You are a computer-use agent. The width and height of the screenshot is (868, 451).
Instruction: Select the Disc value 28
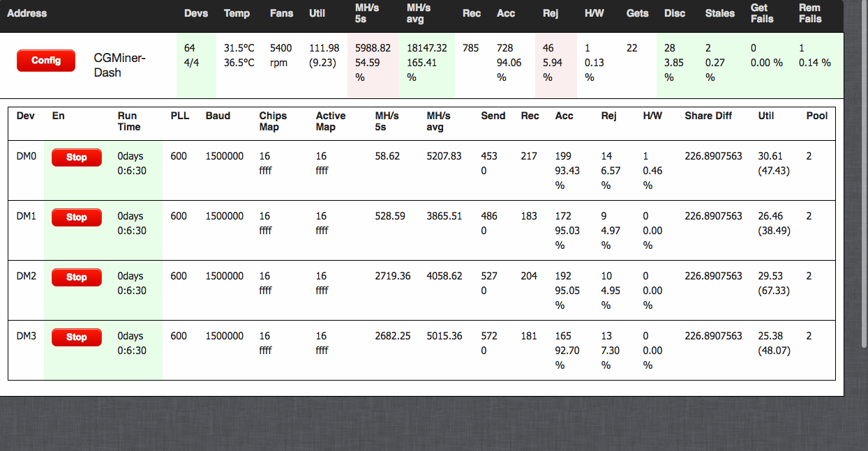click(x=670, y=48)
